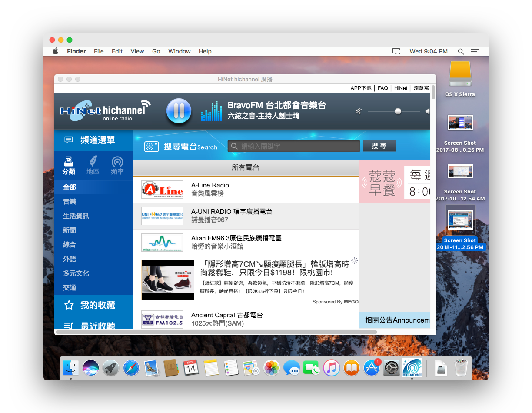Click the Alian FM96.3 logo
The width and height of the screenshot is (532, 413).
[x=163, y=243]
